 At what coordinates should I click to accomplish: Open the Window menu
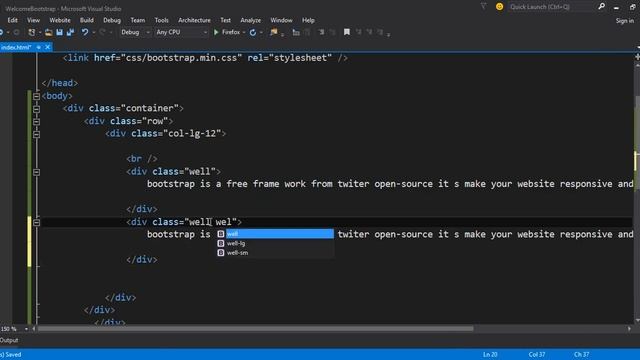[x=281, y=20]
